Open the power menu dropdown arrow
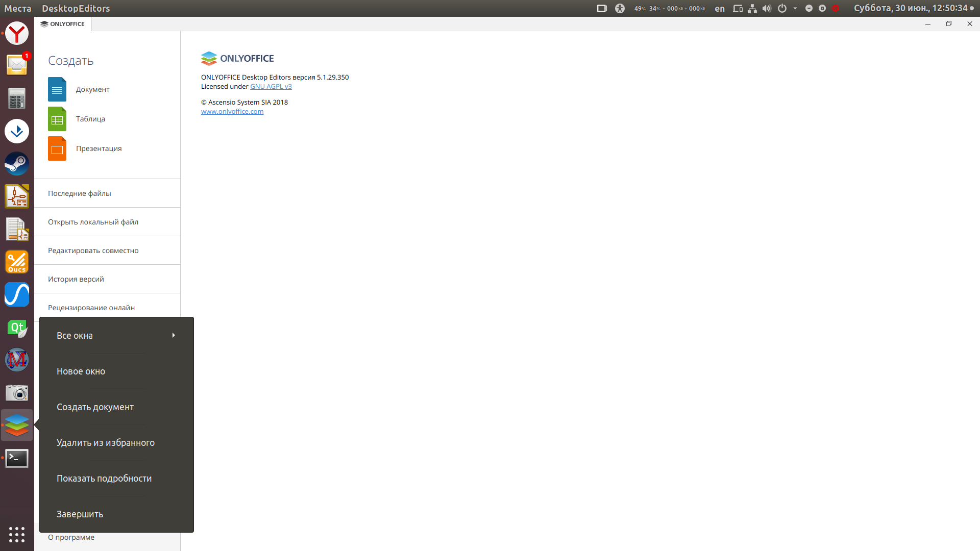 coord(794,8)
